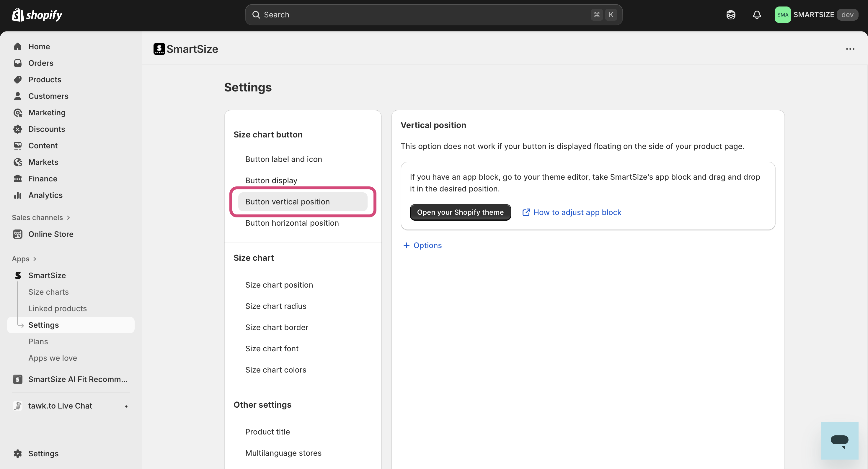Open store Settings gear at bottom
This screenshot has width=868, height=469.
(18, 453)
